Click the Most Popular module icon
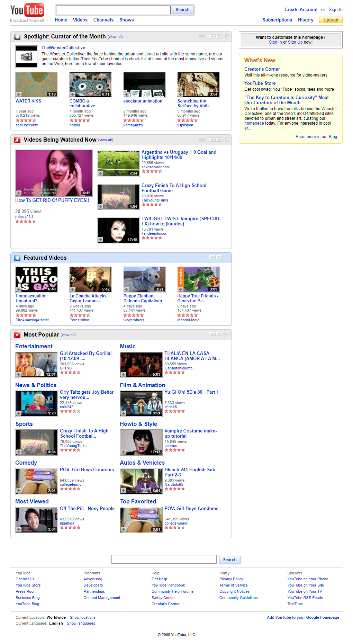353x644 pixels. (x=17, y=335)
